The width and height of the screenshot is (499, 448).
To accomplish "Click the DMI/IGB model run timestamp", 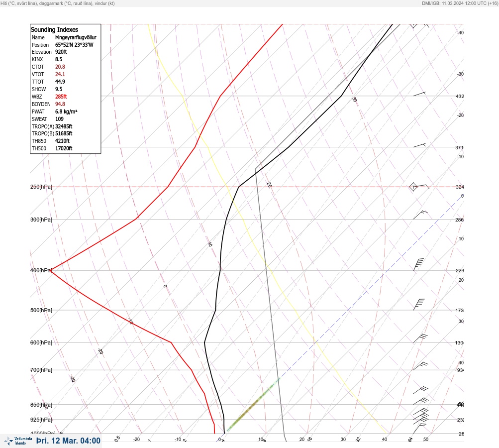I will 460,3.
